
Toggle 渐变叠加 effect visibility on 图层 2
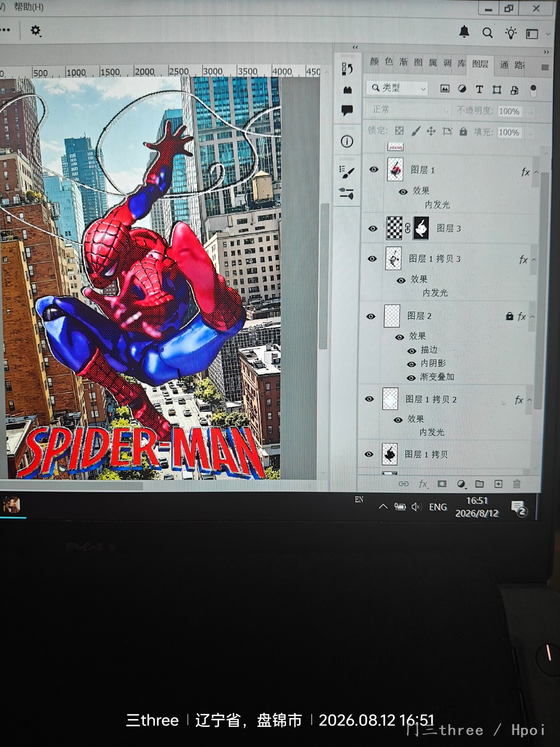coord(411,377)
